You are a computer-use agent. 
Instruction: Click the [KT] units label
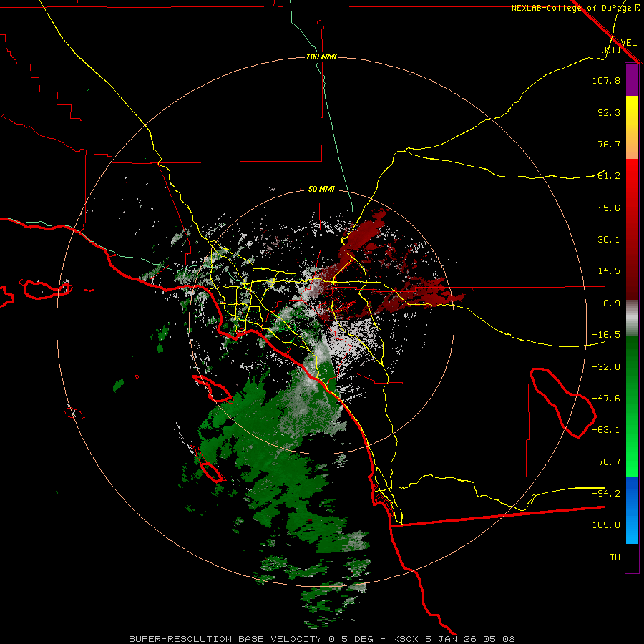click(611, 49)
